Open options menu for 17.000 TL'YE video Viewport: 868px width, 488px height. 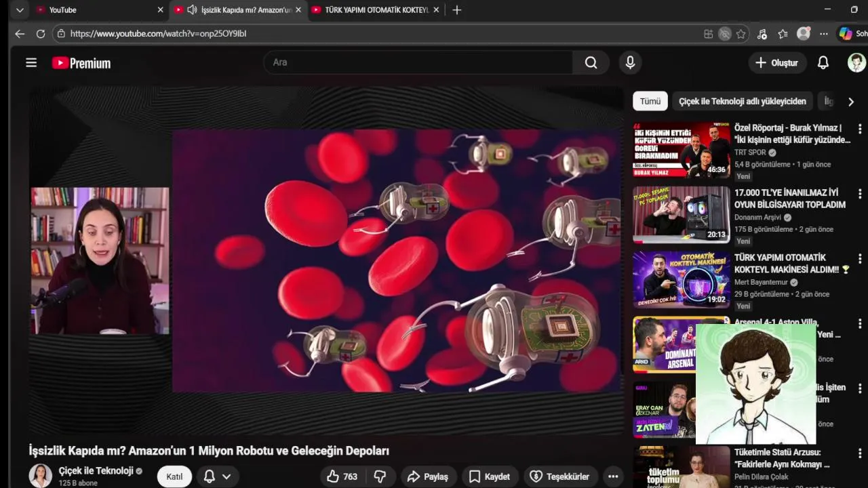(860, 194)
